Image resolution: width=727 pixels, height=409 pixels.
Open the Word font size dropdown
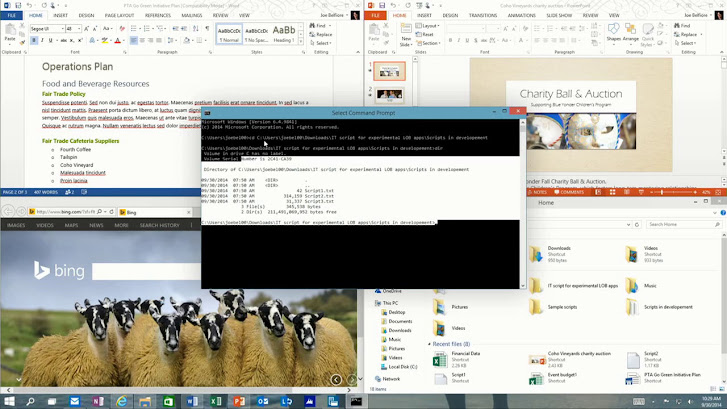(79, 29)
